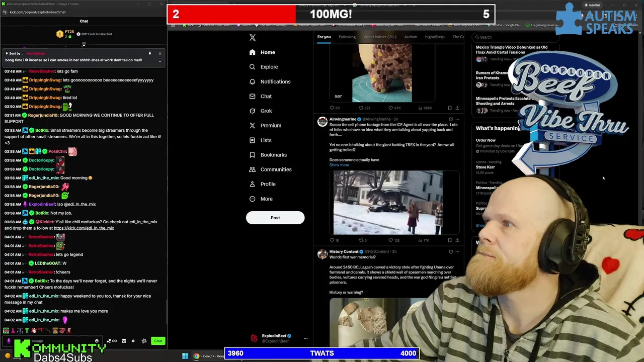
Task: View stats of scaled figure video post
Action: click(425, 108)
